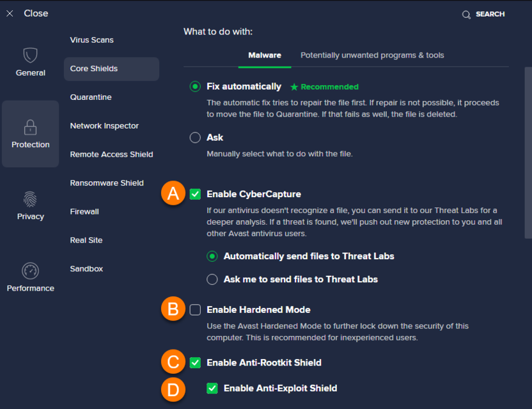Disable the Anti-Exploit Shield checkbox
Viewport: 532px width, 409px height.
pyautogui.click(x=212, y=388)
